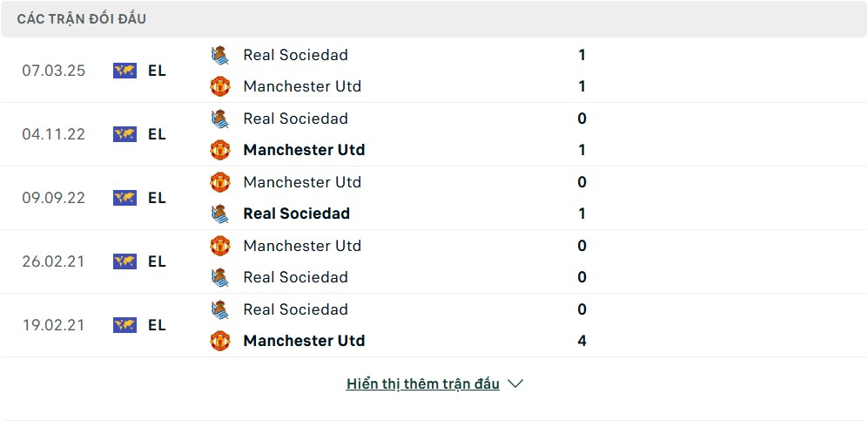This screenshot has height=421, width=868.
Task: Open the match dated 07.03.25
Action: [x=434, y=71]
